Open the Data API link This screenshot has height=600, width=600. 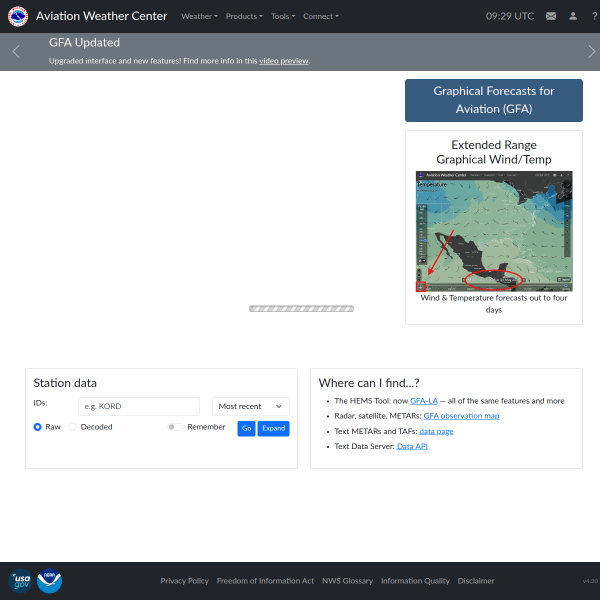[412, 446]
